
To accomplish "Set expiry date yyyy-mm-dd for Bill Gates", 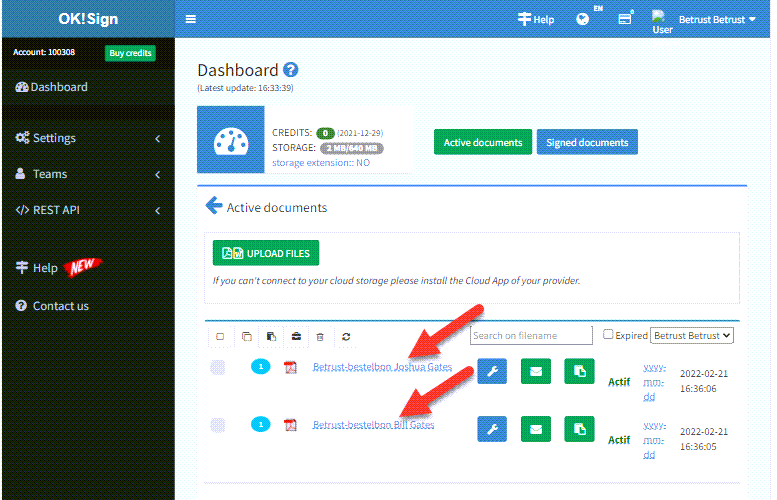I will point(654,440).
